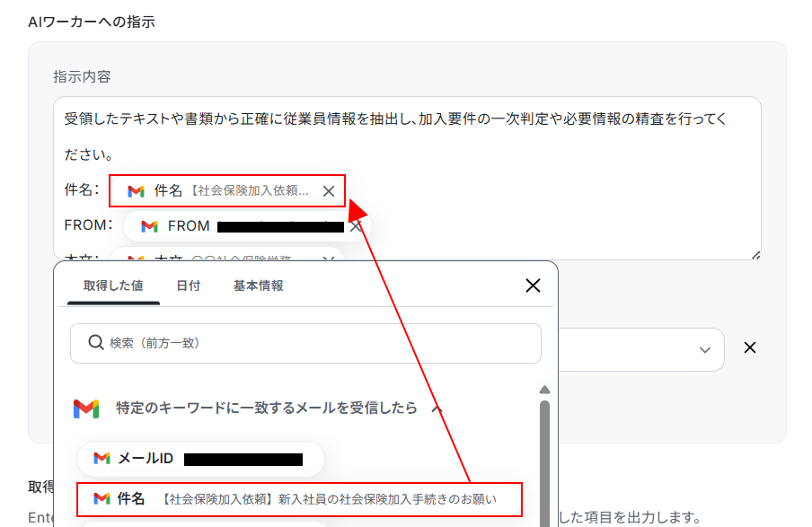The image size is (812, 527).
Task: Remove the FROM chip with its X icon
Action: pos(356,227)
